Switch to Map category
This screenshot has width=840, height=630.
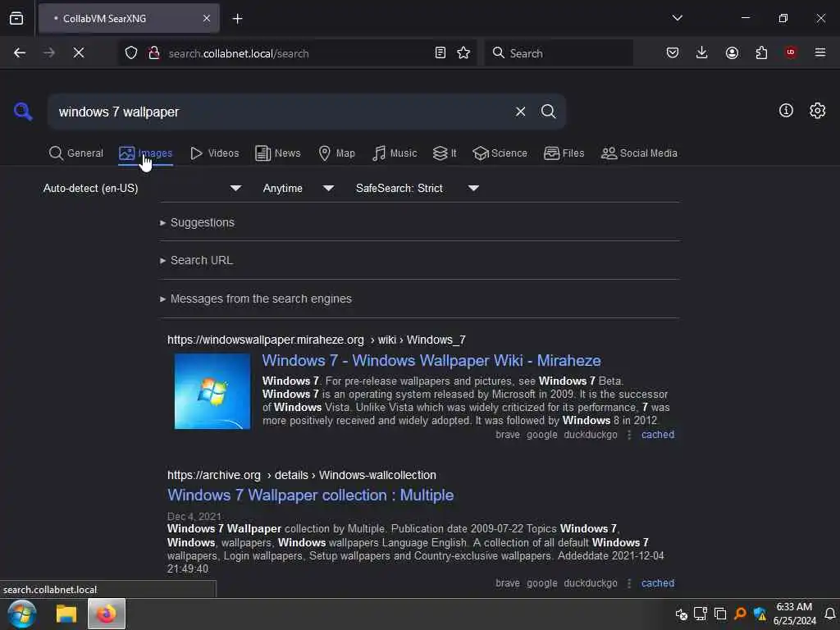tap(336, 153)
